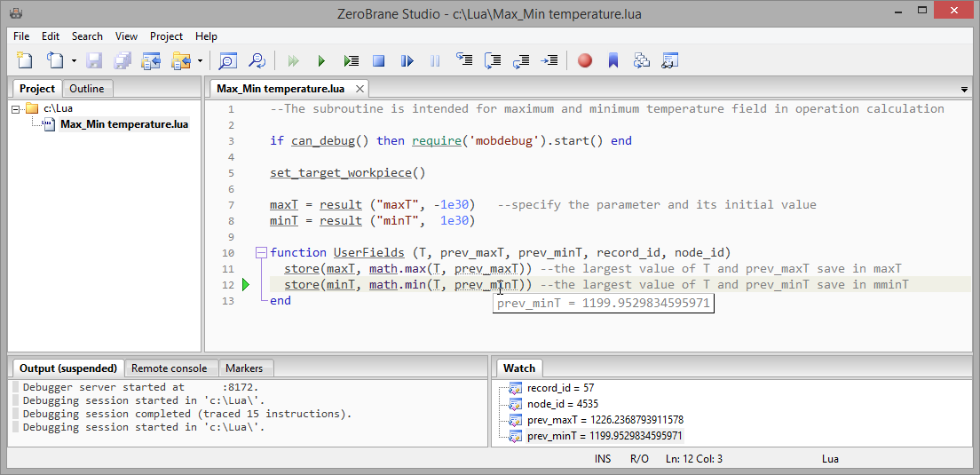Open the Project menu
Screen dimensions: 980x475
[x=166, y=36]
